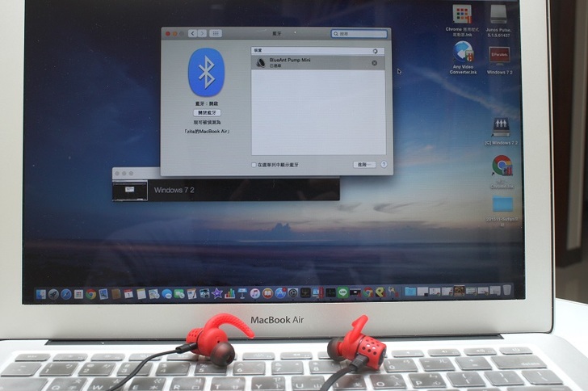The image size is (588, 391).
Task: Open iBooks from the Dock
Action: (x=267, y=293)
